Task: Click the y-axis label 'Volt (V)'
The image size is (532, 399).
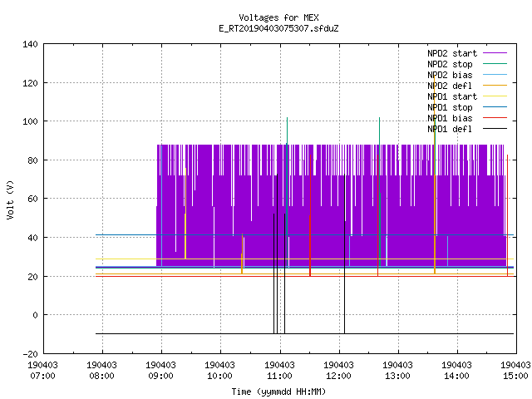Action: click(10, 200)
